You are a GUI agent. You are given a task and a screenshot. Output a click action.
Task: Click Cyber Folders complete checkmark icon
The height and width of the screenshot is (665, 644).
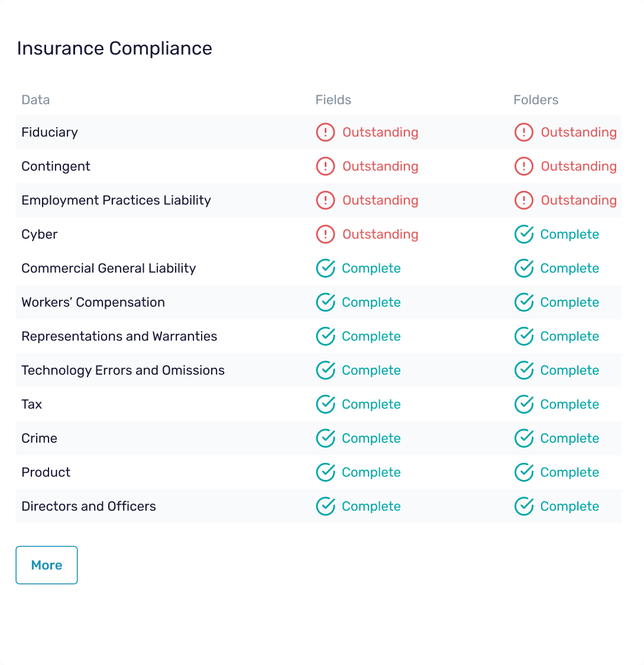(524, 235)
